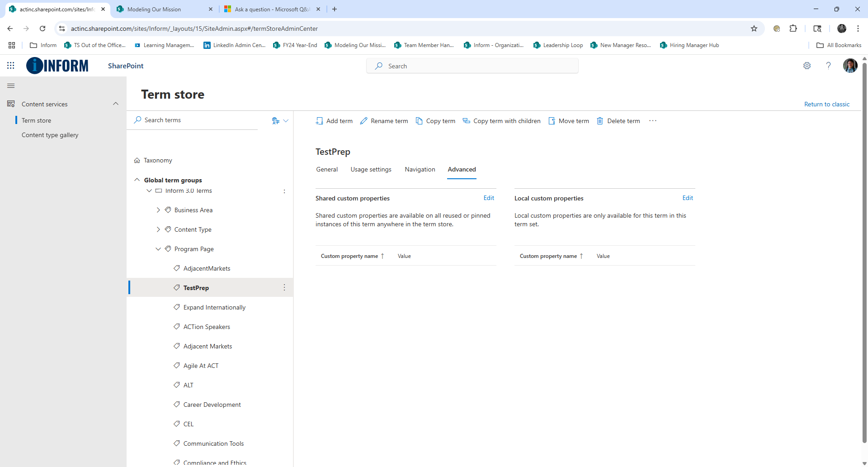Expand the Content Type term group
Screen dimensions: 868x467
point(158,229)
